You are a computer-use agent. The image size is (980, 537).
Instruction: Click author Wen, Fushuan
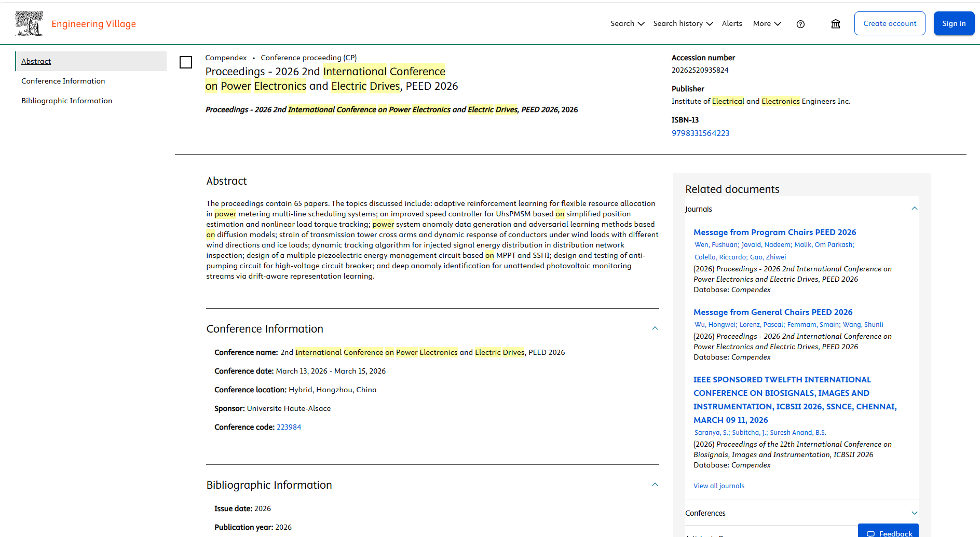click(716, 245)
